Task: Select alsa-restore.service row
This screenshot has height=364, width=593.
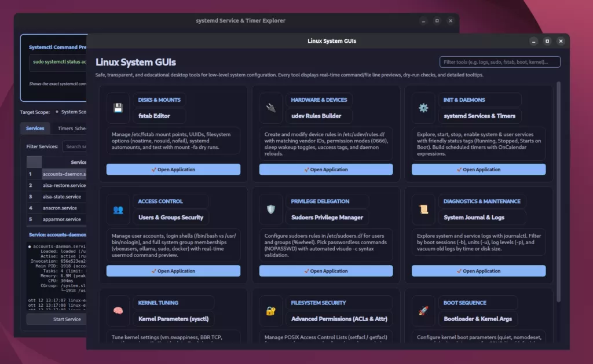Action: (57, 186)
